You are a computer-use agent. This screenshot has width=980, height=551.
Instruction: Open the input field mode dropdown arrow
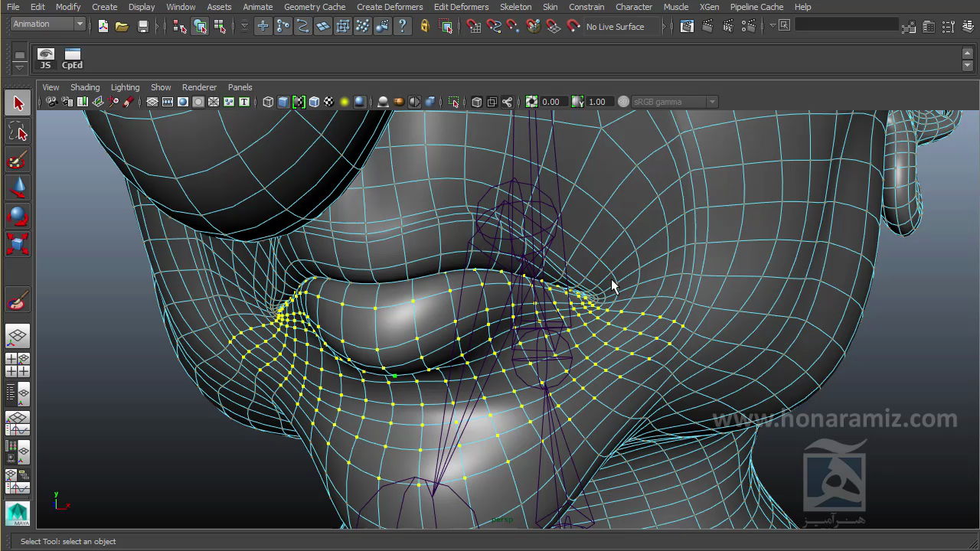[x=773, y=26]
